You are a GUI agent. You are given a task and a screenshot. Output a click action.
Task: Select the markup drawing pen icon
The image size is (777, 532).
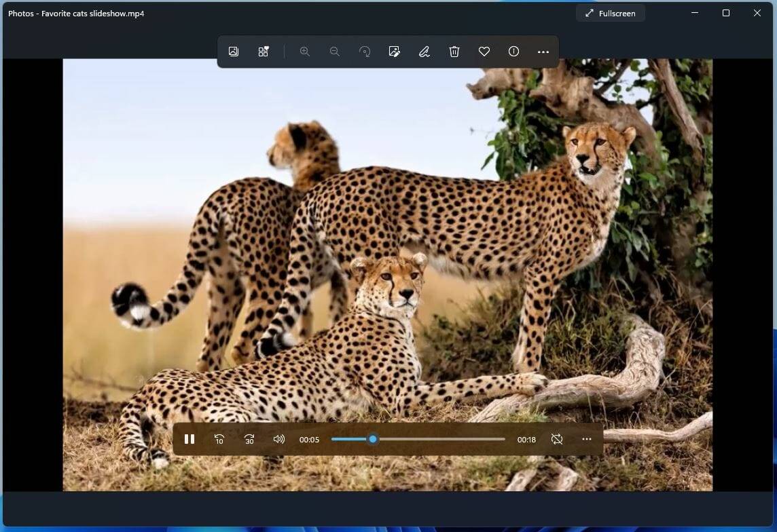coord(424,51)
